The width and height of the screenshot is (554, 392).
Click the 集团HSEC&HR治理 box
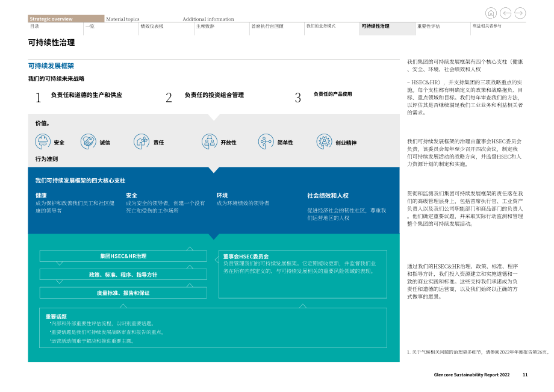pos(123,256)
